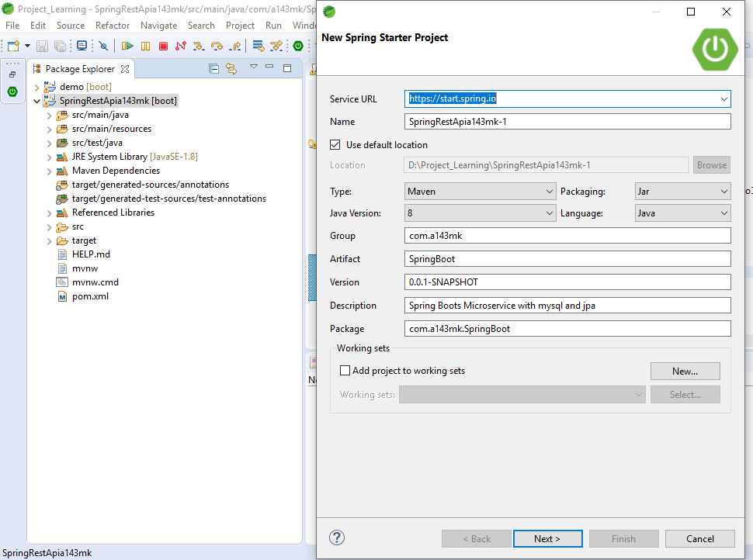Image resolution: width=753 pixels, height=560 pixels.
Task: Click the Next button in the wizard
Action: [x=547, y=538]
